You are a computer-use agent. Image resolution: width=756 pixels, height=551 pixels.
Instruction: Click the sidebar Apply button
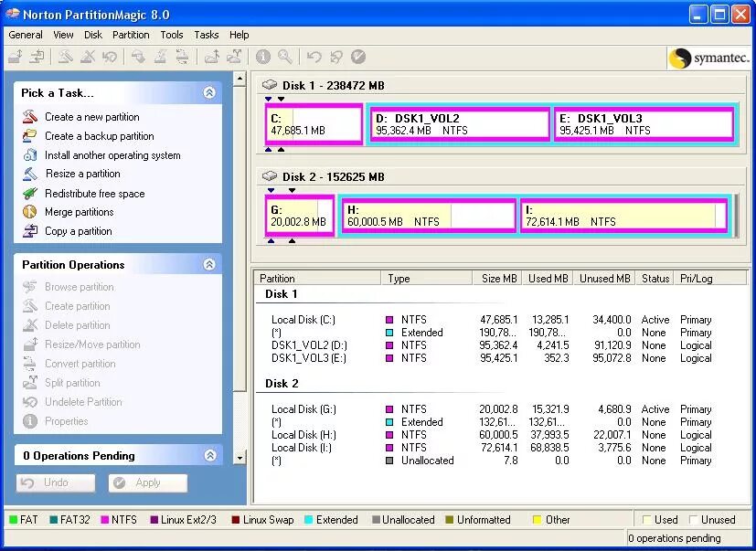pos(147,482)
